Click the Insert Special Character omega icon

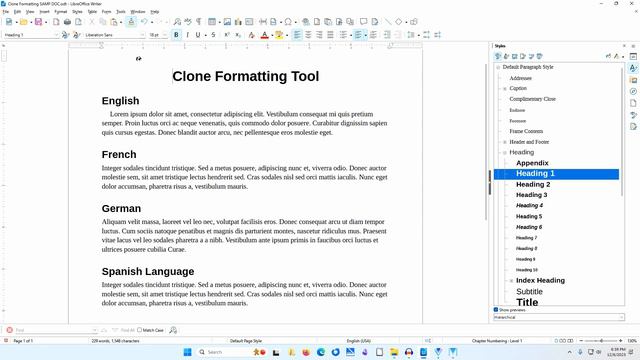tap(288, 22)
